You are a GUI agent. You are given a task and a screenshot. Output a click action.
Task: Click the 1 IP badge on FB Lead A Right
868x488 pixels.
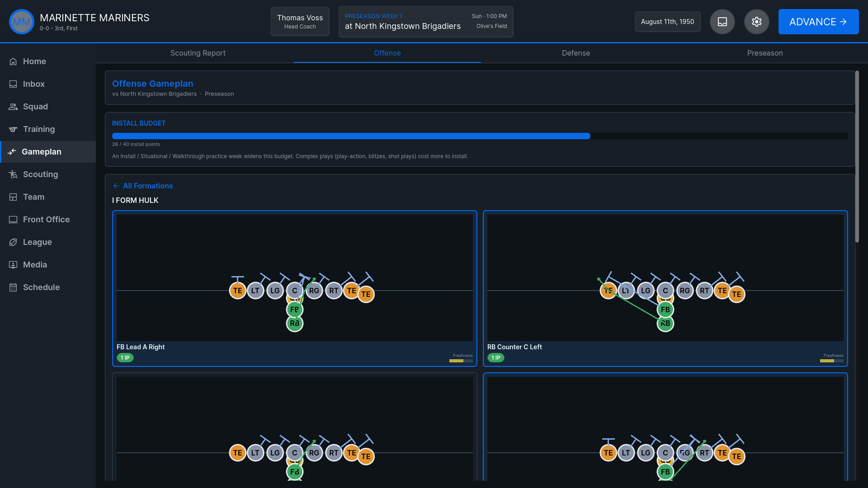[125, 358]
